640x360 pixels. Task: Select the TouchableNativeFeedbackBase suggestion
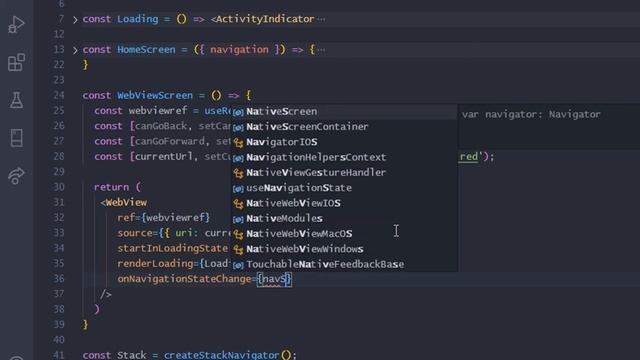click(344, 264)
